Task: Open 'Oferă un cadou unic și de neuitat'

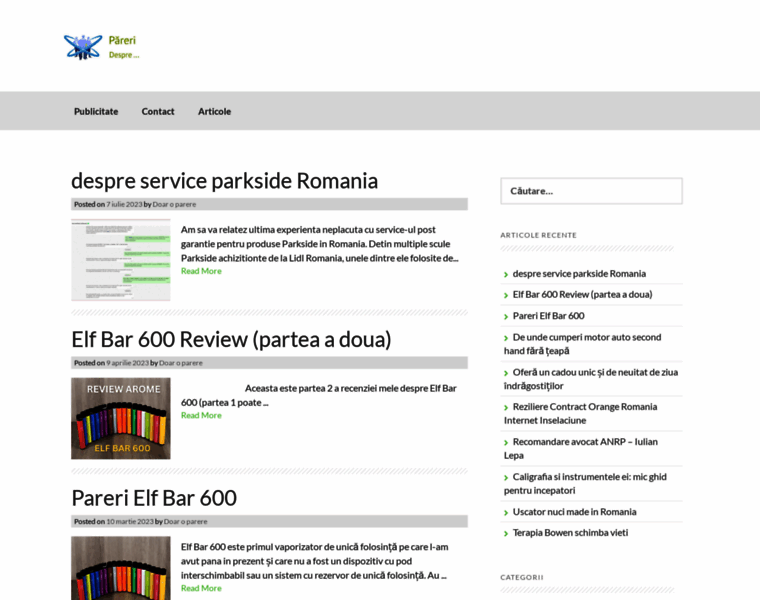Action: click(x=591, y=379)
